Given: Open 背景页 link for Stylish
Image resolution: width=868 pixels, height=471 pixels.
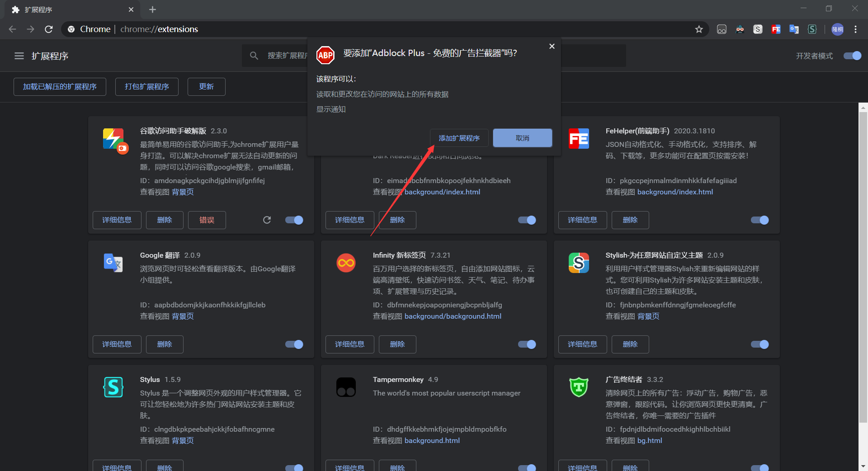Looking at the screenshot, I should [x=648, y=316].
